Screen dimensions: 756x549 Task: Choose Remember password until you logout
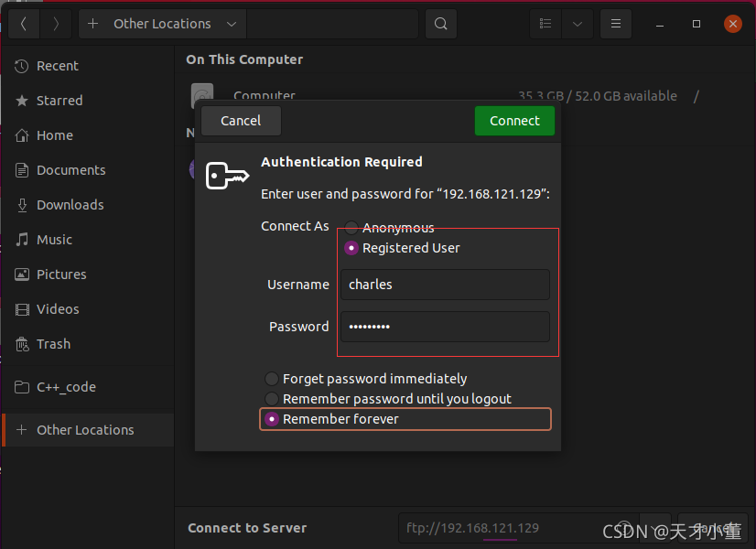point(388,399)
